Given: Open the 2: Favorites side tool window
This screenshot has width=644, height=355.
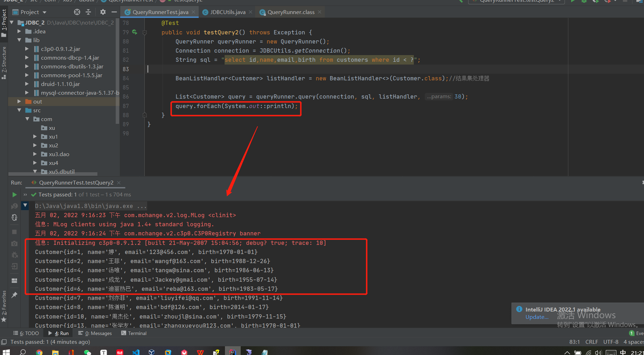Looking at the screenshot, I should click(x=4, y=306).
